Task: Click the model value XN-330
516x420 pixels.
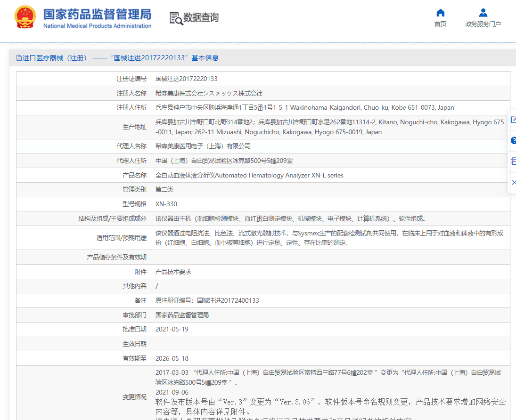Action: pyautogui.click(x=166, y=204)
